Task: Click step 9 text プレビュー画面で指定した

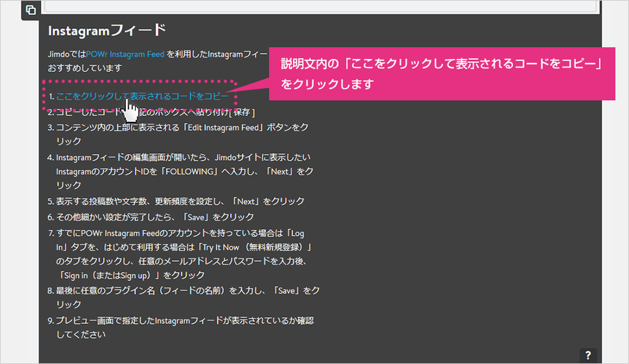Action: point(185,327)
